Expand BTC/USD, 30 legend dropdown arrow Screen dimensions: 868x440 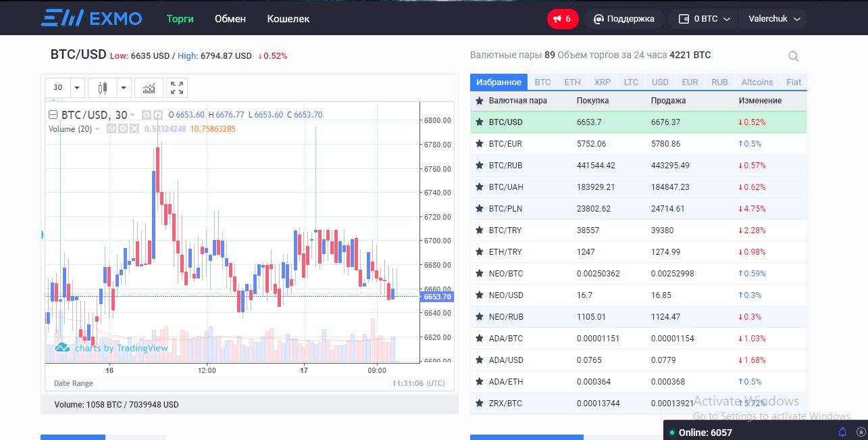coord(132,115)
